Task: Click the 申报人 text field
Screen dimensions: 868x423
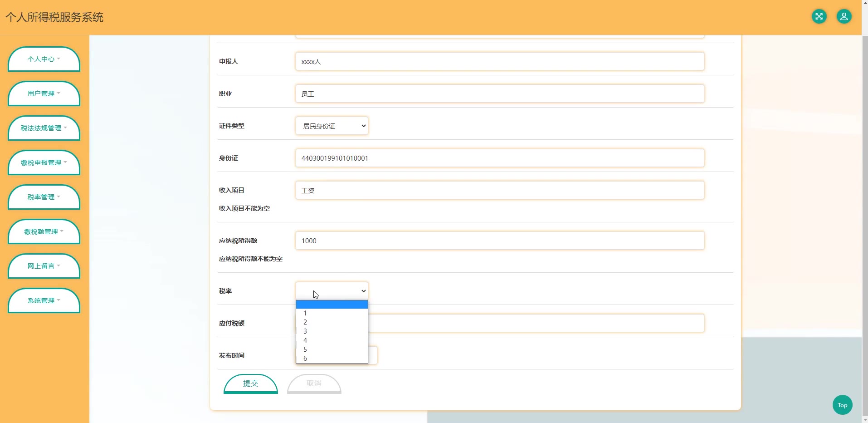Action: click(499, 61)
